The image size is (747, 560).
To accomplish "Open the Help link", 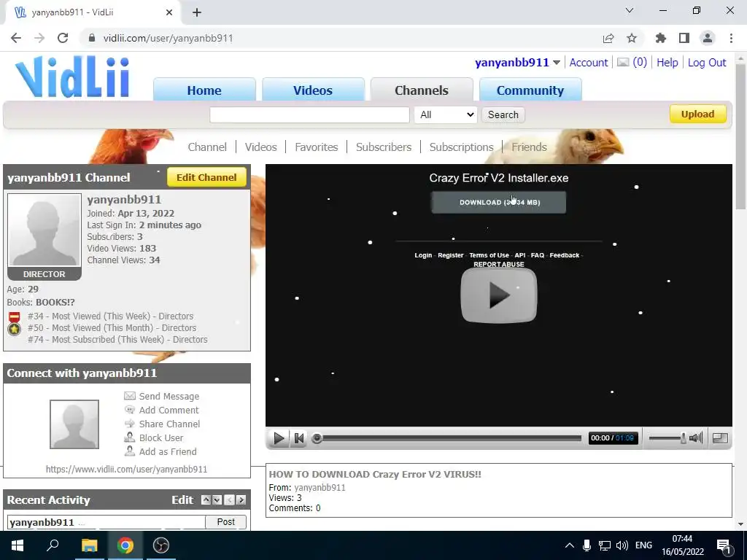I will (x=667, y=63).
